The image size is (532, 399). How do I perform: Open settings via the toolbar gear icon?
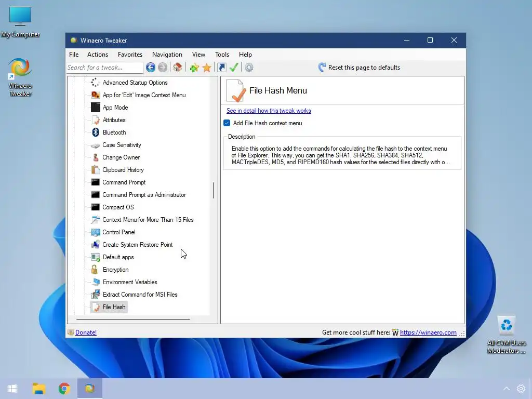click(x=249, y=68)
